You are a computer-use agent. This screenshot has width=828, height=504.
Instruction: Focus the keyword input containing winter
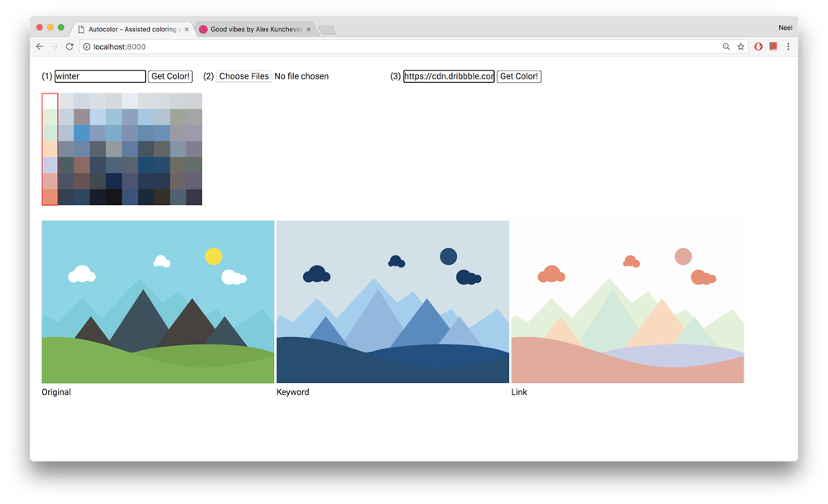click(x=100, y=76)
